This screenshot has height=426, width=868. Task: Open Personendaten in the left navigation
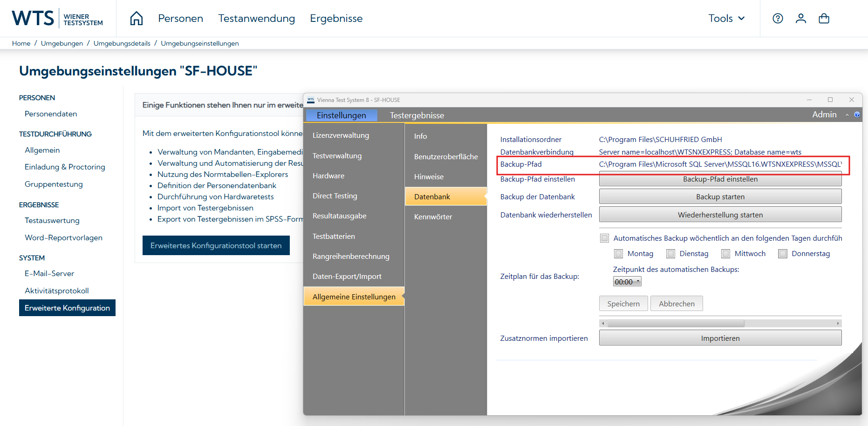coord(51,114)
